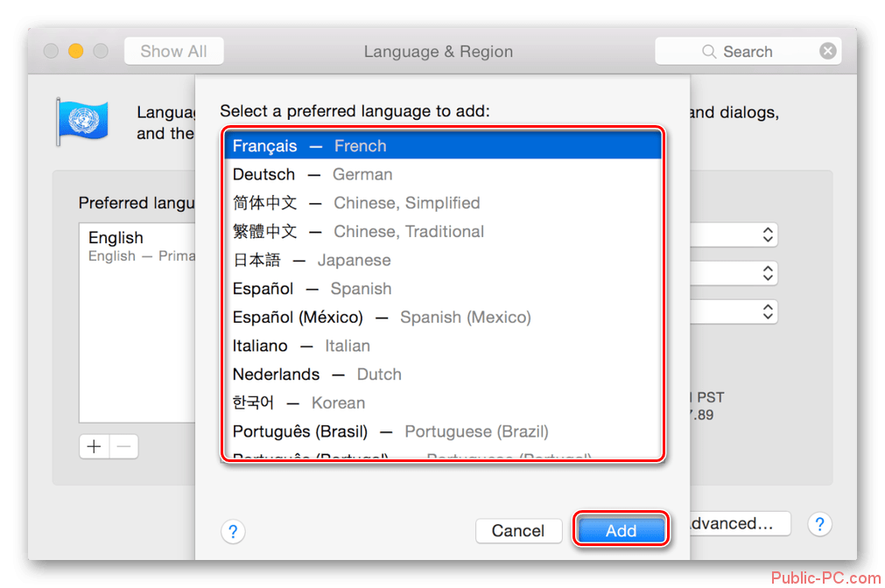Open the bottom dropdown on the right side
885x588 pixels.
(767, 311)
